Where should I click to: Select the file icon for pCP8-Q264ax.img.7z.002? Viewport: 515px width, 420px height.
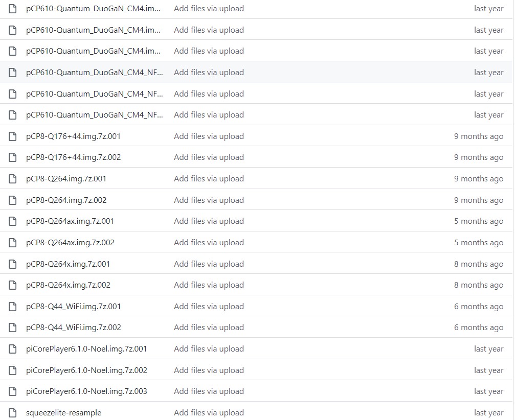[12, 243]
